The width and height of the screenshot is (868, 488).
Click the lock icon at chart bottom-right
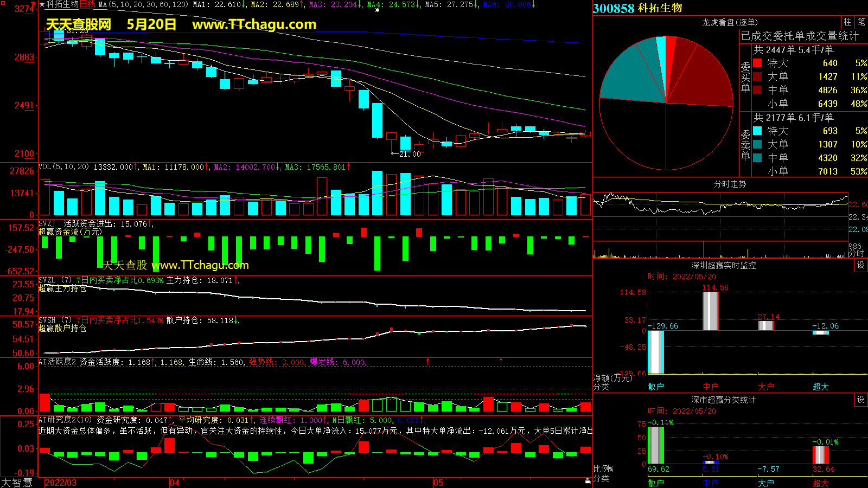coord(588,481)
